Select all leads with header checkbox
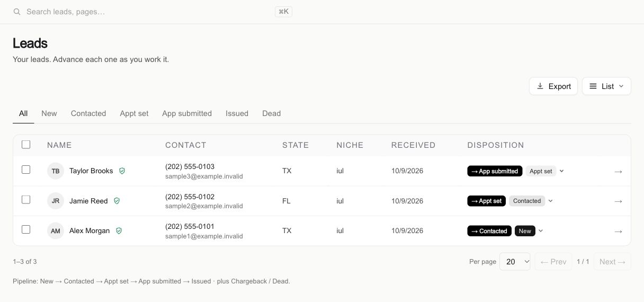Image resolution: width=644 pixels, height=302 pixels. tap(26, 144)
